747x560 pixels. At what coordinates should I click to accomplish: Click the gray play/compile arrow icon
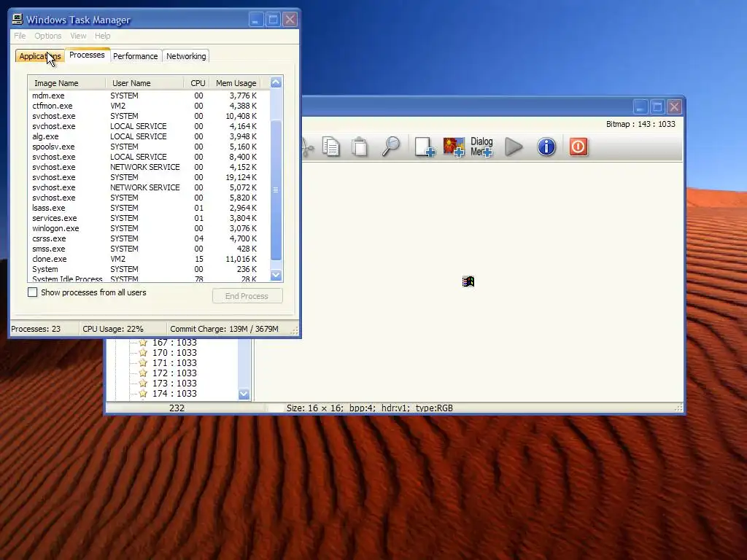click(514, 147)
